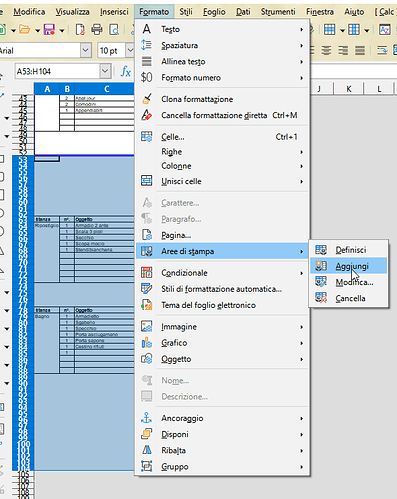This screenshot has height=499, width=397.
Task: Open the Visualizza menu
Action: pyautogui.click(x=72, y=12)
